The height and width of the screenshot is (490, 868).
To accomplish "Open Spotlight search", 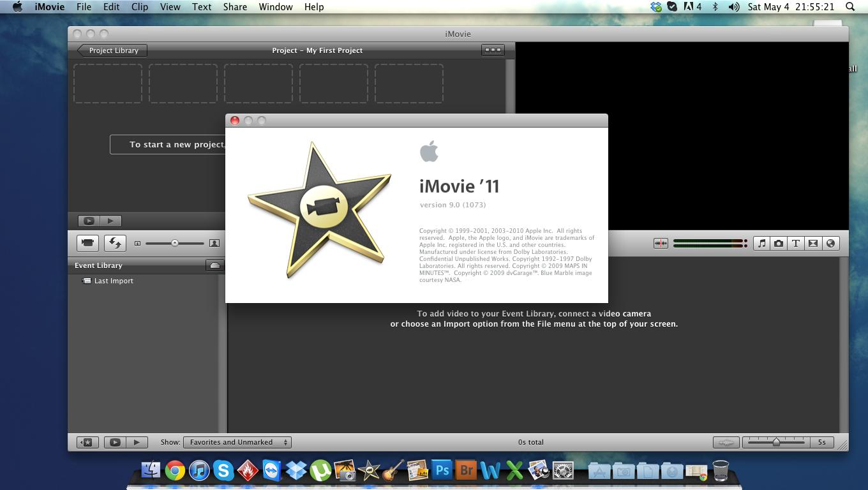I will tap(850, 7).
